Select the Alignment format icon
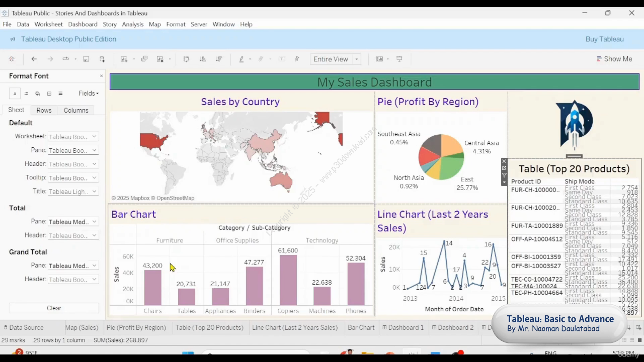This screenshot has width=644, height=362. [x=26, y=94]
